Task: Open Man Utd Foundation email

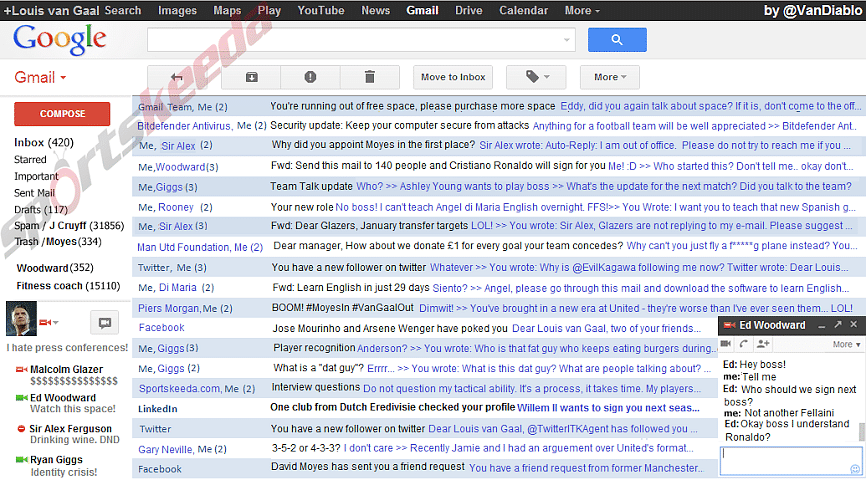Action: coord(497,246)
